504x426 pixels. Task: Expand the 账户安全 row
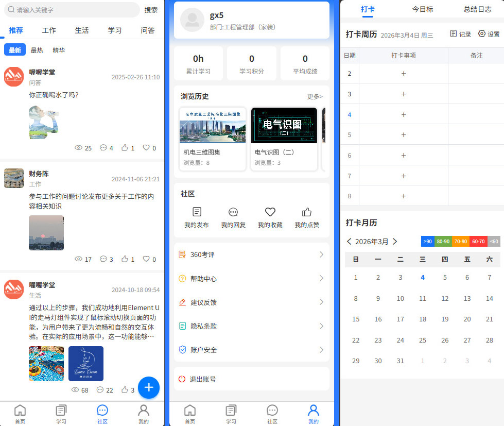(252, 350)
